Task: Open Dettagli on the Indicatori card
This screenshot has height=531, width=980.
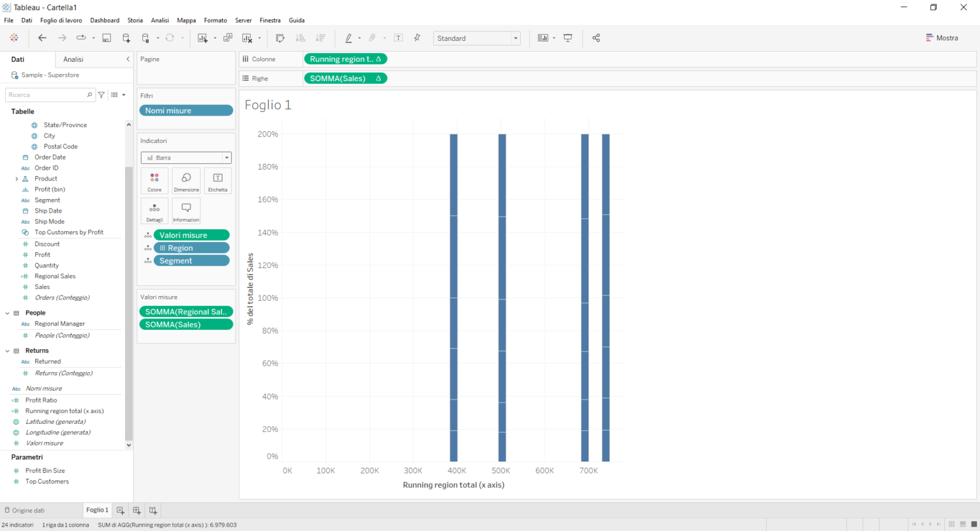Action: coord(154,211)
